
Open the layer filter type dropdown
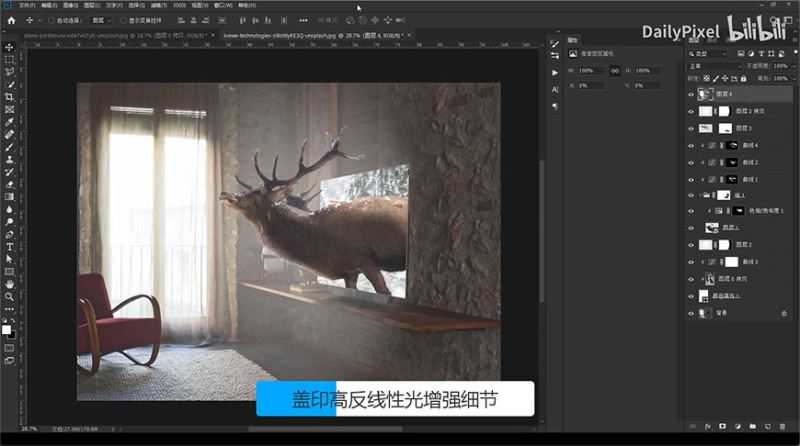click(713, 54)
